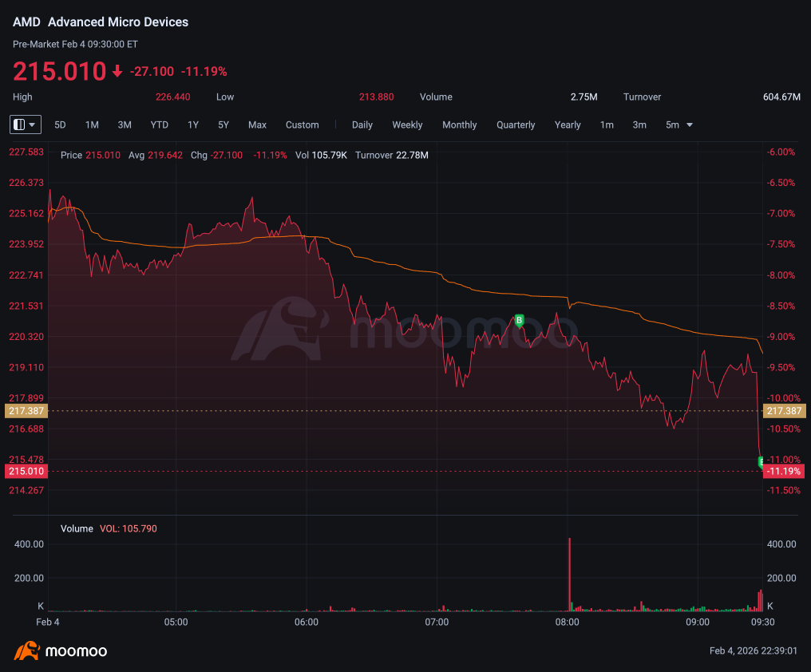811x672 pixels.
Task: Select the 5m interval
Action: click(x=672, y=125)
